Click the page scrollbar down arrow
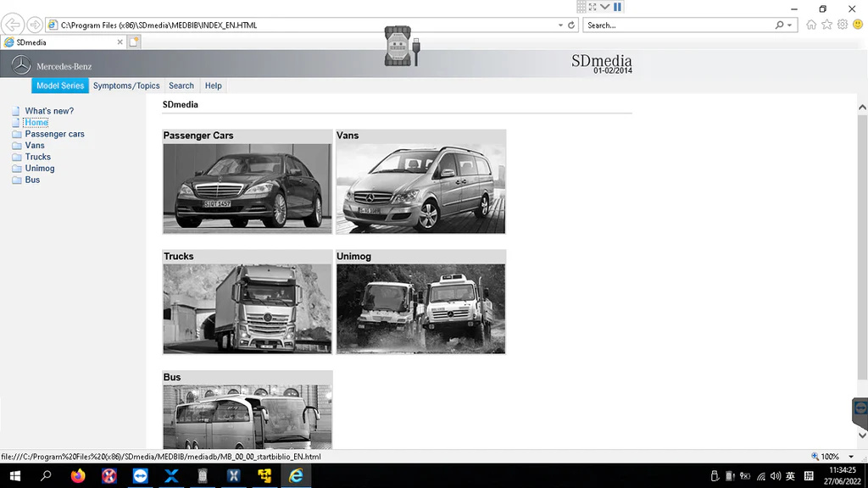Viewport: 868px width, 488px height. coord(862,435)
